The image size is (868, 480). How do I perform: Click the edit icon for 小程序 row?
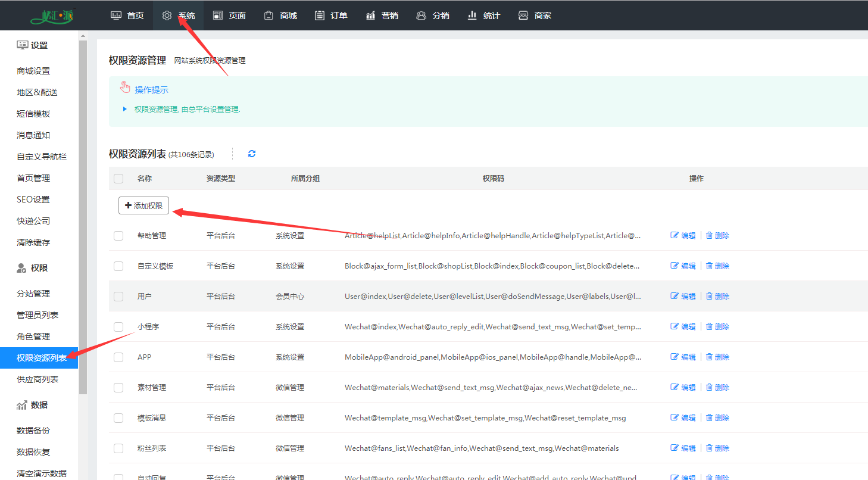(x=675, y=326)
